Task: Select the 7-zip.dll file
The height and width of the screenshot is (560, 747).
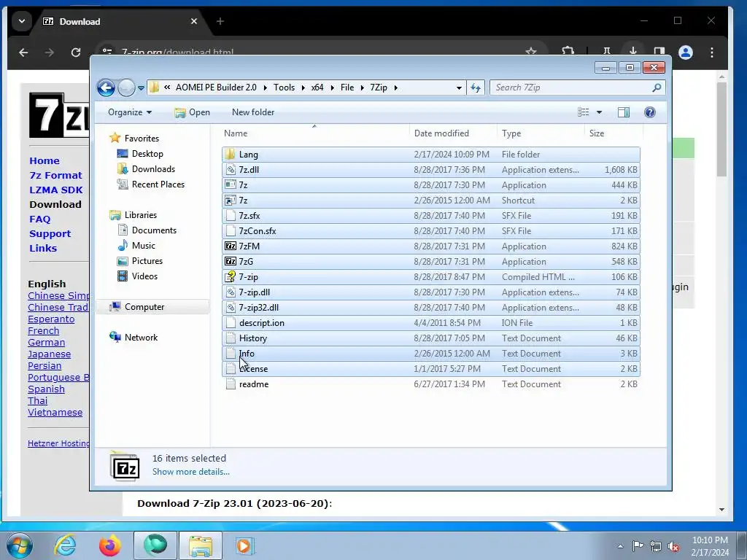Action: [x=431, y=292]
